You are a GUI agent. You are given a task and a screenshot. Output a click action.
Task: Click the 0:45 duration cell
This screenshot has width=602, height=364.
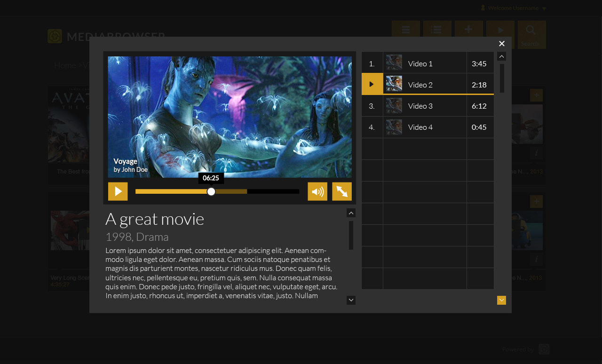(x=480, y=127)
